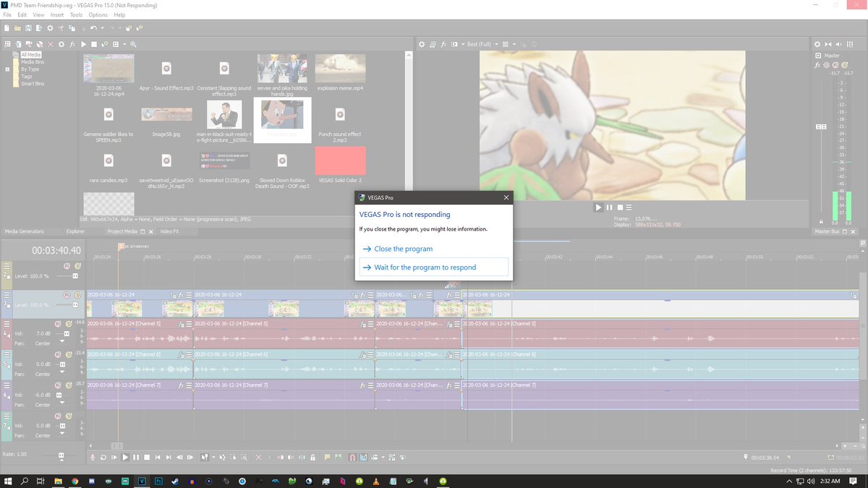Open the Tools menu

point(76,14)
